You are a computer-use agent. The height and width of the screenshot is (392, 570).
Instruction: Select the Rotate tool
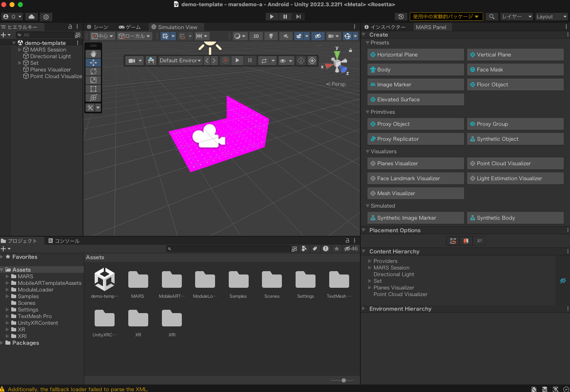click(x=93, y=71)
